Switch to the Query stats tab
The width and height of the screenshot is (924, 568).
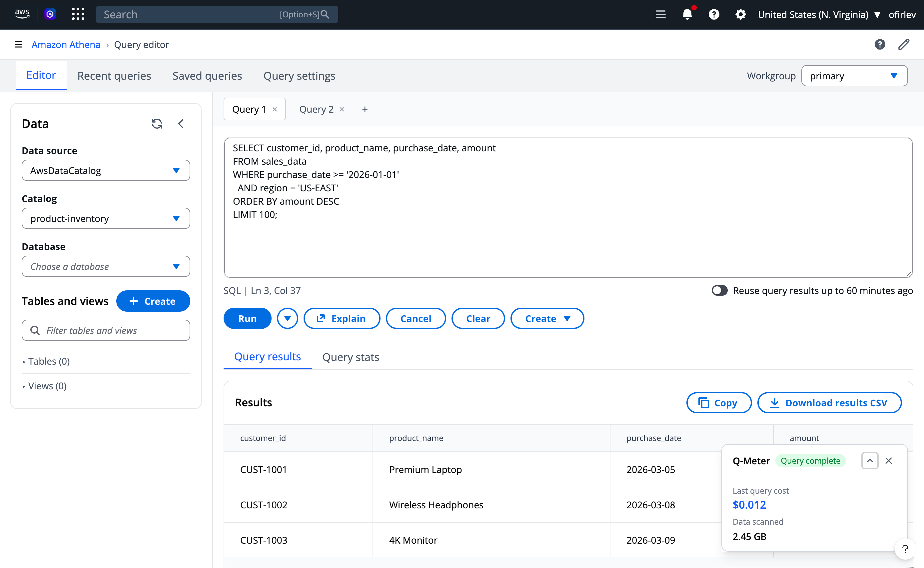coord(350,357)
